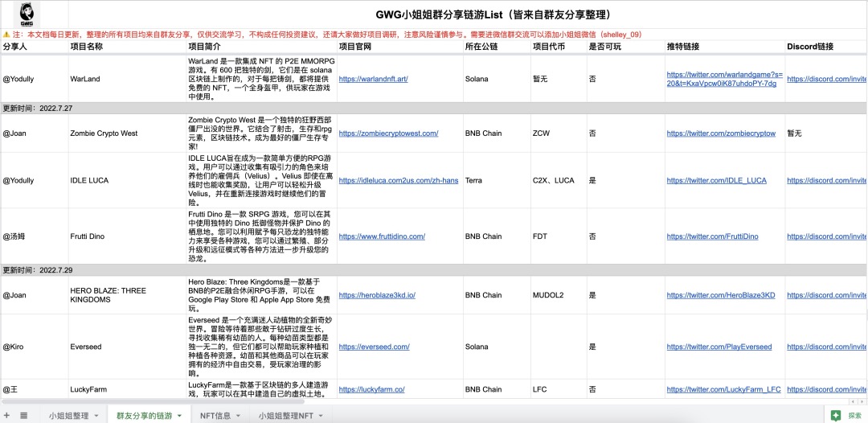Viewport: 868px width, 423px height.
Task: Open the Frutti Dino row Discord link
Action: point(827,236)
